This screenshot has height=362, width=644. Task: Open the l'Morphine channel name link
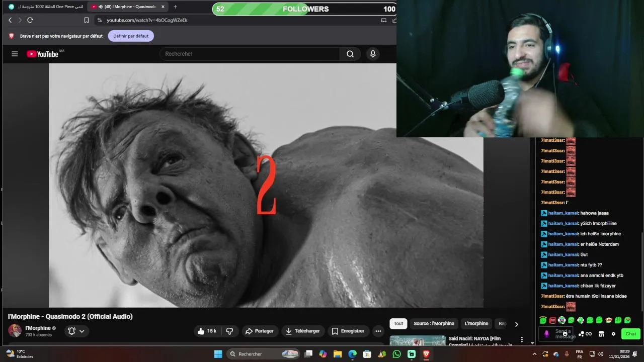(38, 328)
